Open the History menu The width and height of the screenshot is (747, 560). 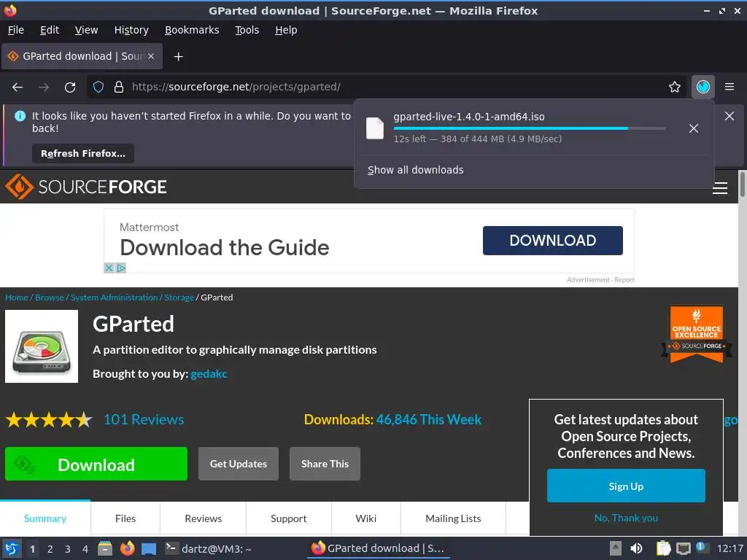pyautogui.click(x=131, y=30)
